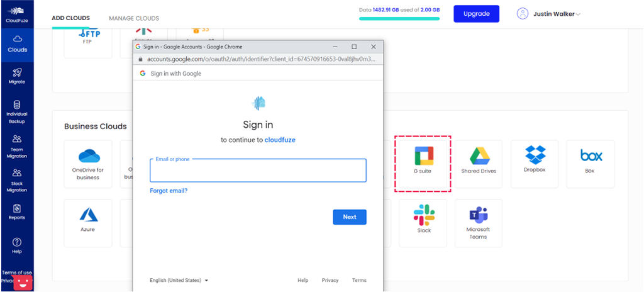Open Terms of use in sidebar
The height and width of the screenshot is (292, 644).
tap(17, 272)
